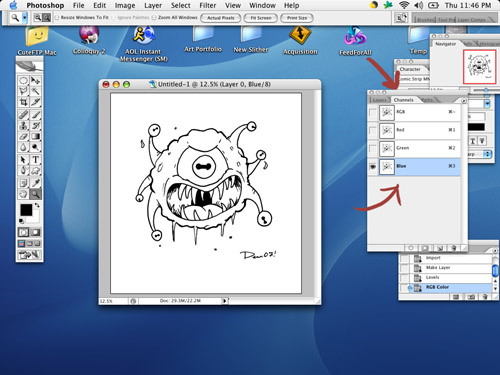The width and height of the screenshot is (500, 375).
Task: Show visibility of the RGB channel
Action: (373, 113)
